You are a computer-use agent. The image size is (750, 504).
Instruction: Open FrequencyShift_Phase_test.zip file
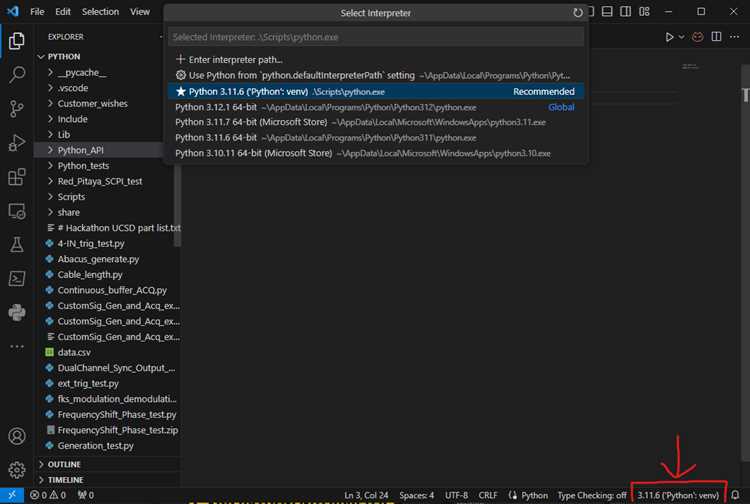pos(118,430)
